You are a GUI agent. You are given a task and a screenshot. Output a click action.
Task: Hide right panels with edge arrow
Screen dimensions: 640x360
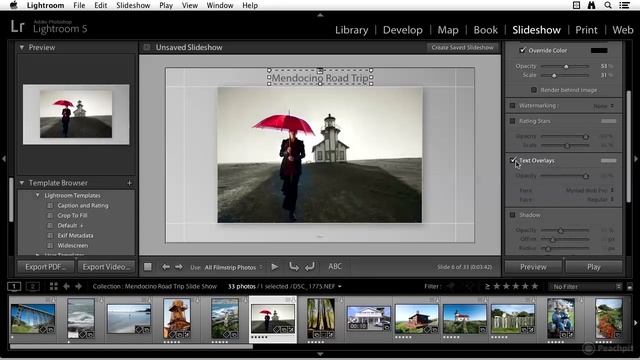point(636,159)
